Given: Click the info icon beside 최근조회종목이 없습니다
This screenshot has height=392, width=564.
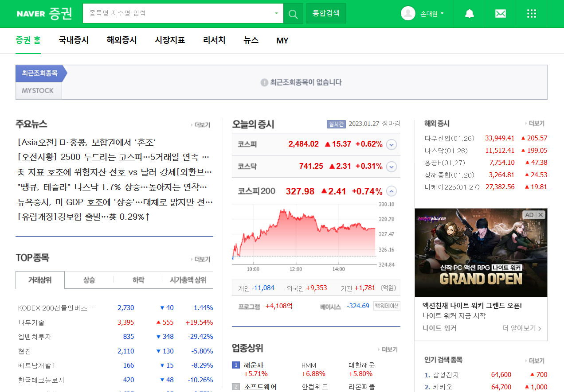Looking at the screenshot, I should [x=264, y=82].
